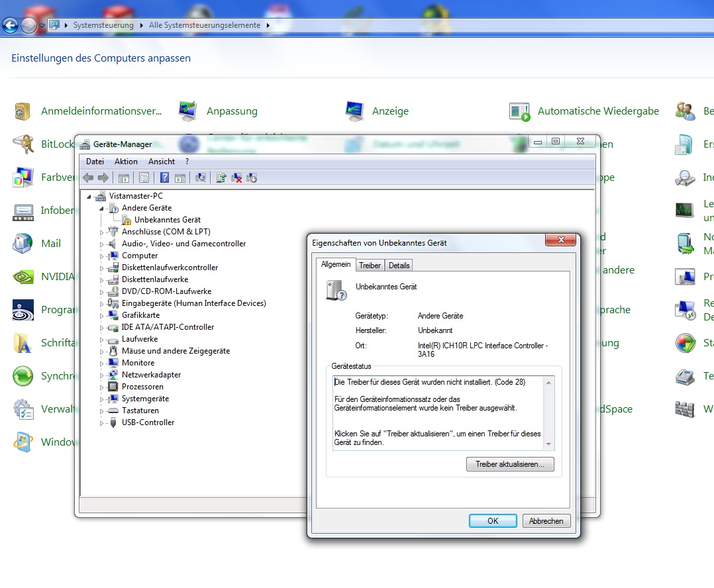
Task: Click the Verwaltung gear icon
Action: click(x=23, y=409)
